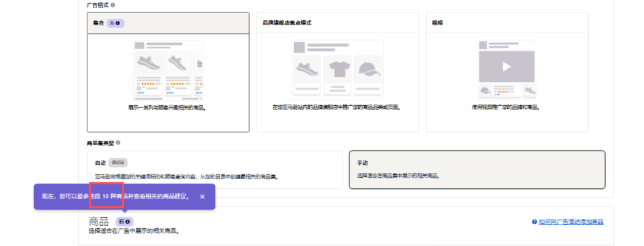Open the info icon beside 商品集类型

(118, 143)
